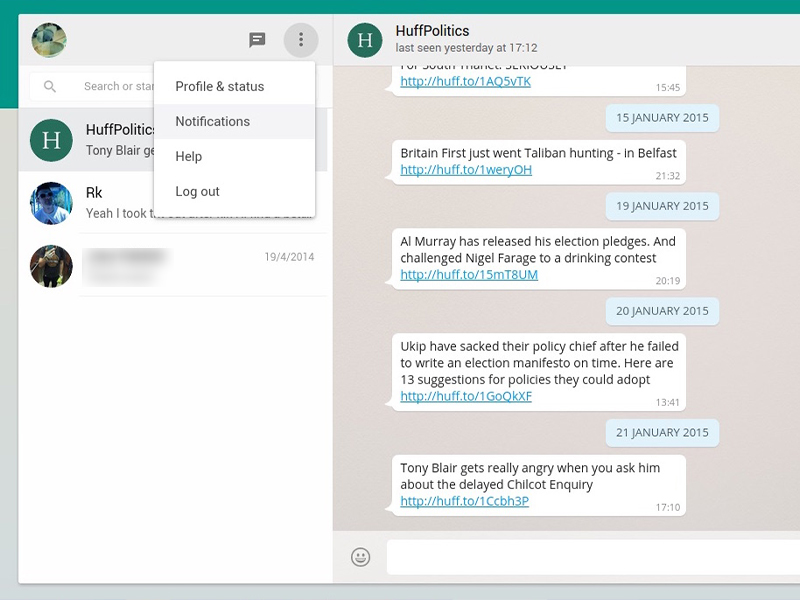The image size is (800, 600).
Task: Select Log out menu option
Action: click(235, 192)
